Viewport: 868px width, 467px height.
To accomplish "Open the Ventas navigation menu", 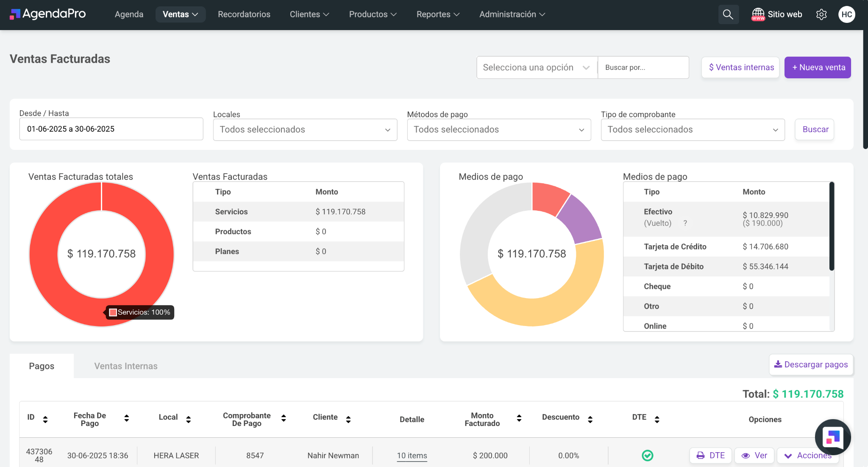I will tap(180, 14).
